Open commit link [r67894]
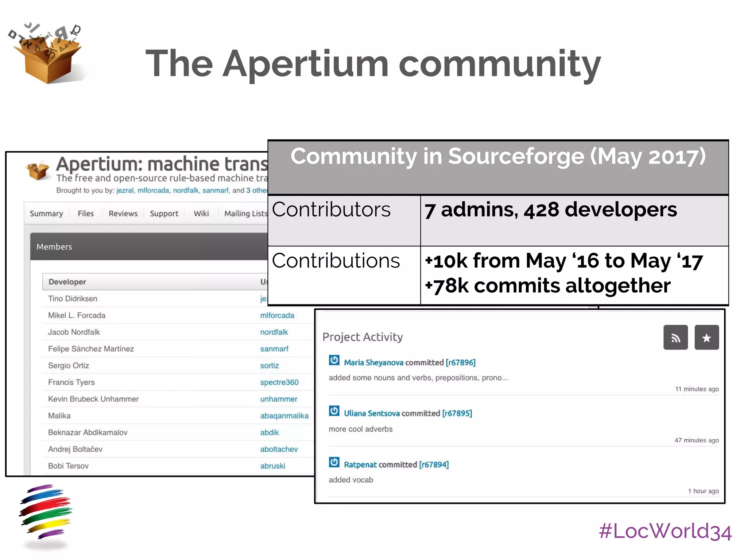This screenshot has height=560, width=747. [434, 465]
